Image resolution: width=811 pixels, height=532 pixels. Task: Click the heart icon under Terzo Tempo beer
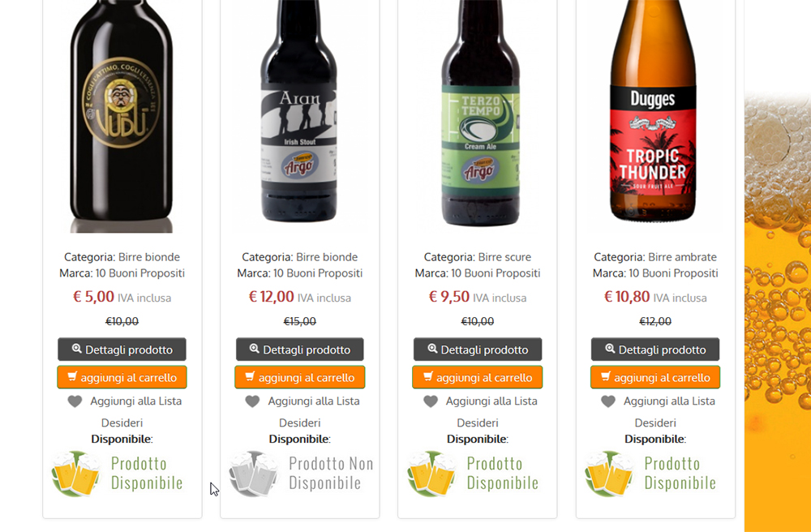(431, 401)
